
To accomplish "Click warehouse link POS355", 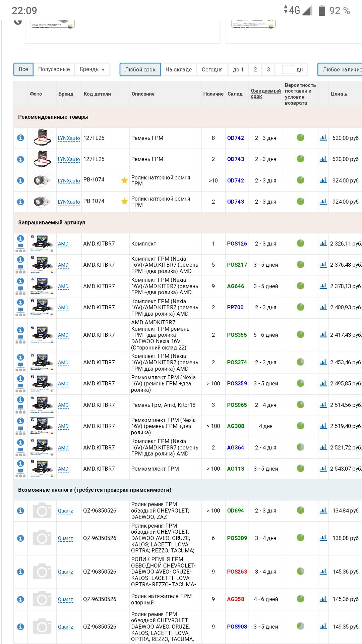I will point(237,335).
